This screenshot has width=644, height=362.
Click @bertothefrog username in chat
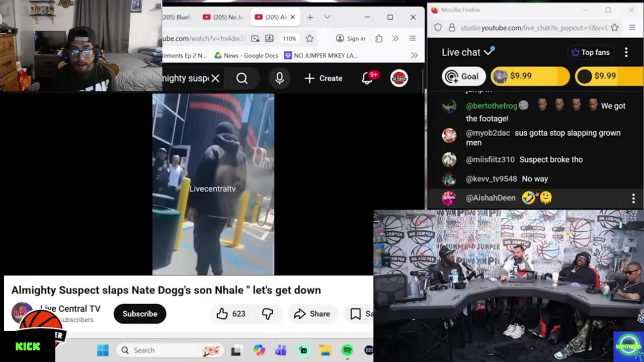(x=491, y=106)
